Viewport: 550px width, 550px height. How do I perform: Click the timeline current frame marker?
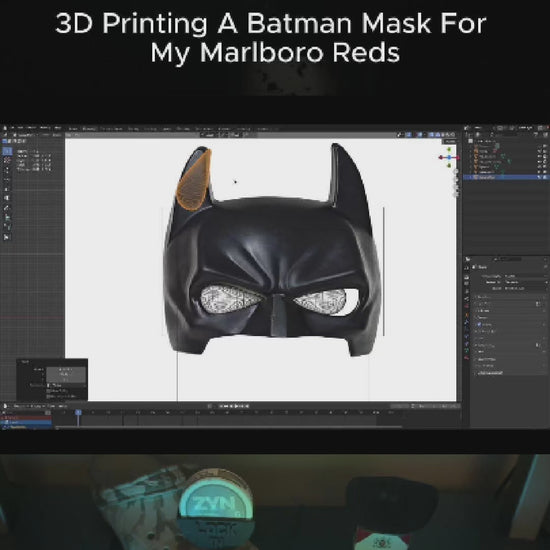[78, 412]
